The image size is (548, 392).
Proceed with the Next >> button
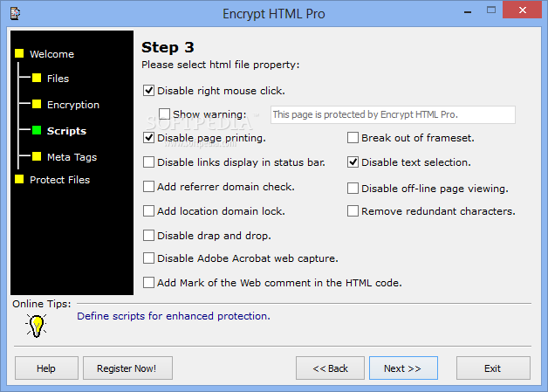404,368
